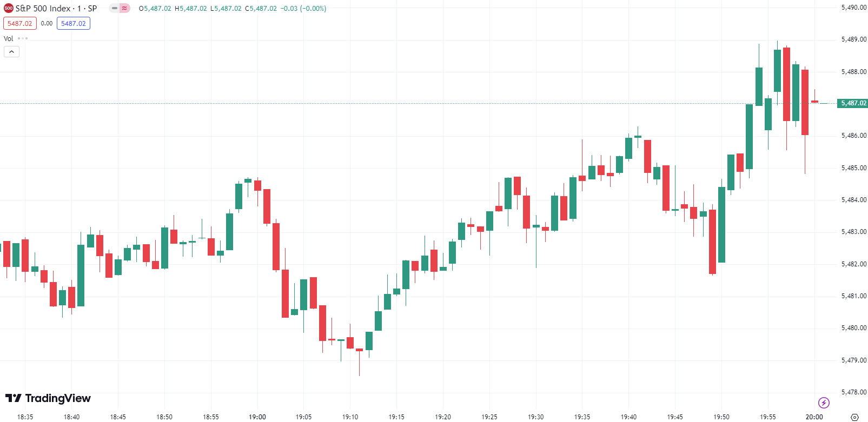Click the 'Vol' label text
Screen dimensions: 868x422
8,38
